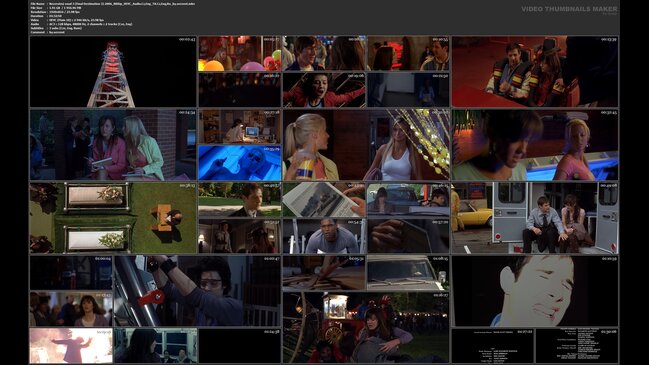Open the two women by brick wall thumbnail
Screen dimensions: 649x365
(113, 145)
